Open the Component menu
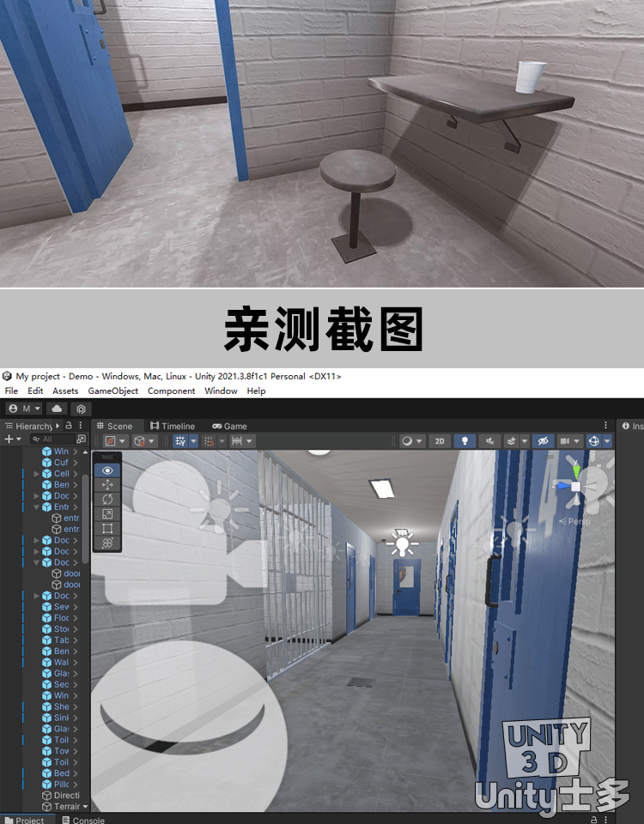 (172, 391)
